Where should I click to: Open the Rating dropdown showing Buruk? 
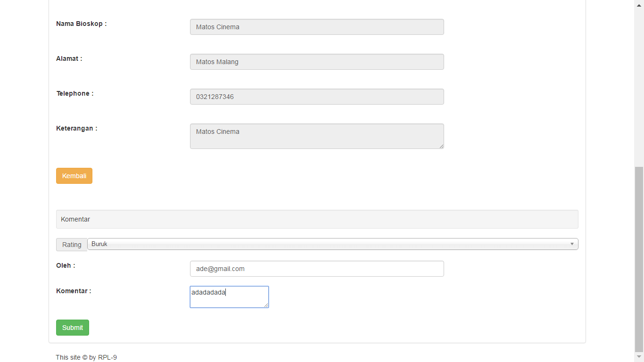[332, 244]
